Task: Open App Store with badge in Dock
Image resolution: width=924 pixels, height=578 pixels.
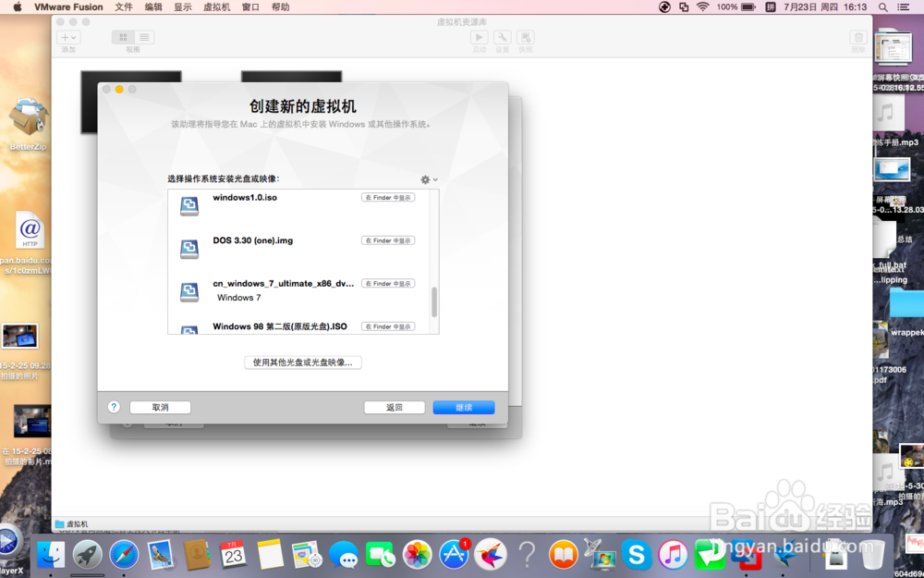Action: [454, 555]
